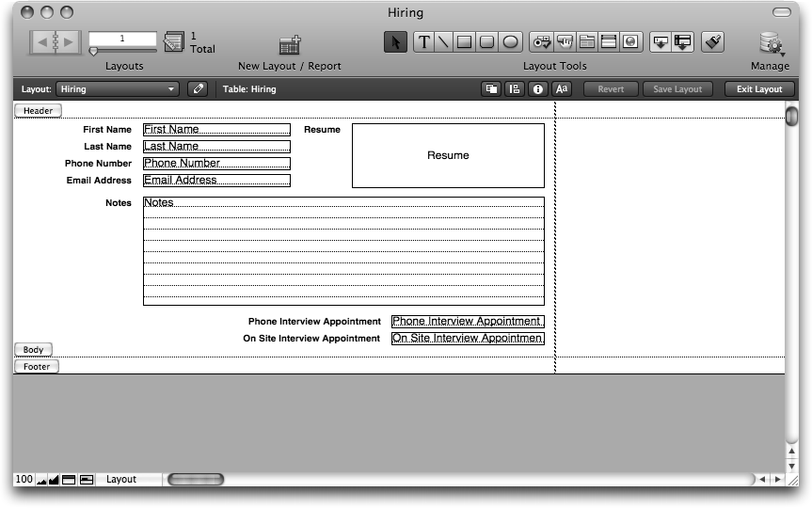Click the horizontal scrollbar thumb
The image size is (812, 508).
coord(196,480)
